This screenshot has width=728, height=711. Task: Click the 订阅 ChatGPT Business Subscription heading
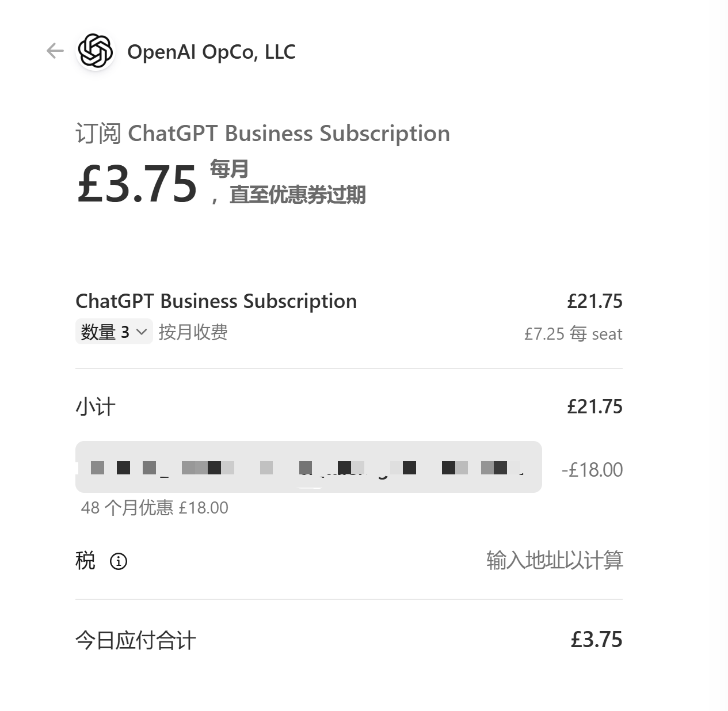coord(263,134)
